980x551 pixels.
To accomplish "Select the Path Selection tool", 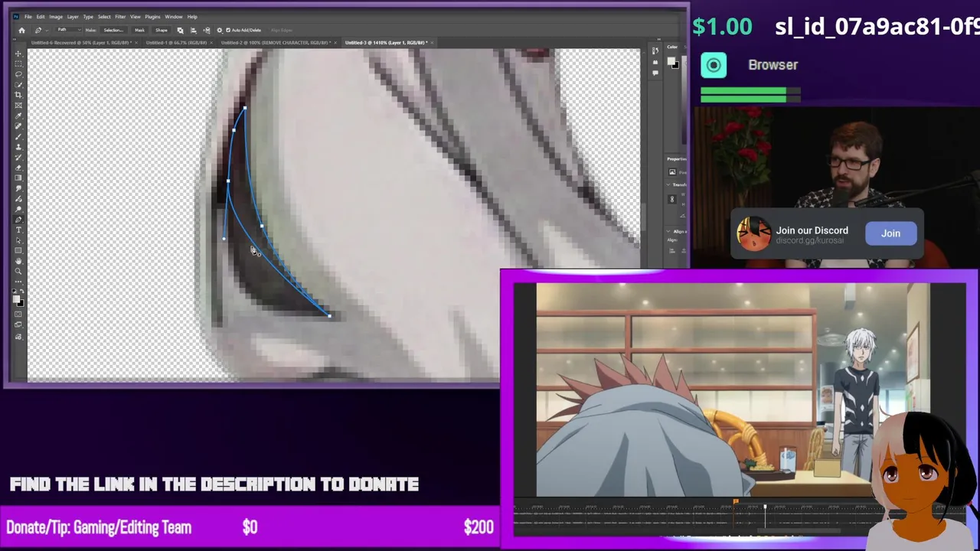I will [18, 240].
